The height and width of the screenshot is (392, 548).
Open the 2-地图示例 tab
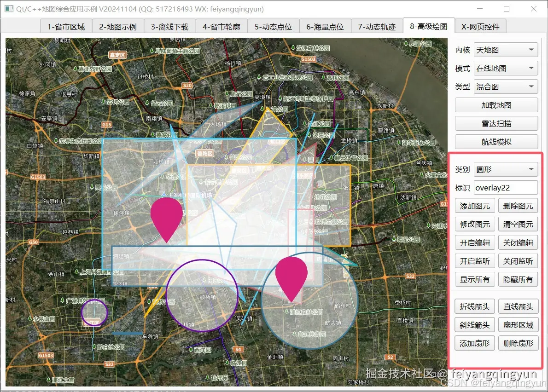pos(118,27)
